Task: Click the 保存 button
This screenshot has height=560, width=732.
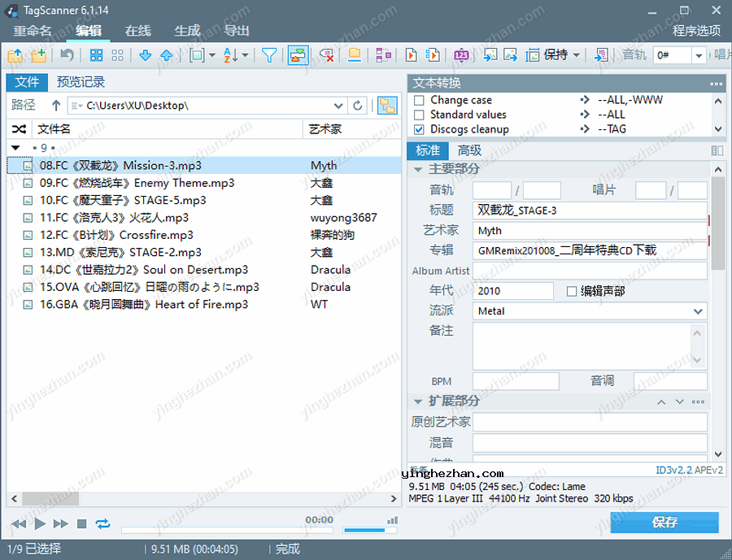Action: point(664,522)
